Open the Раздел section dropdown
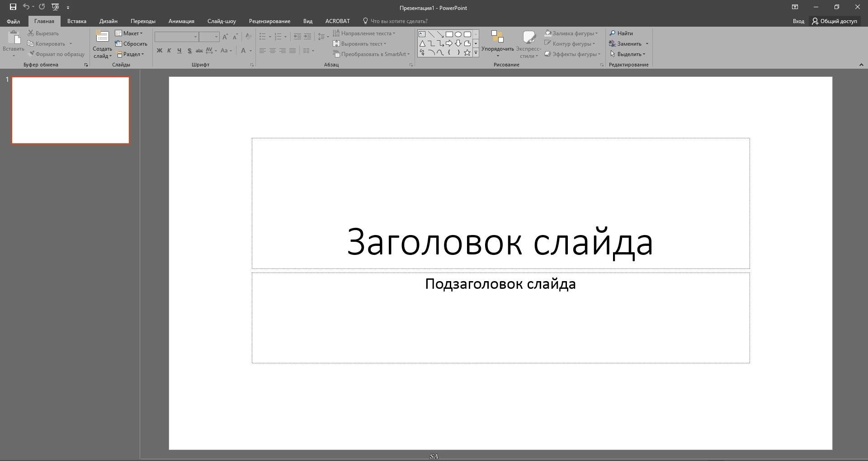This screenshot has height=461, width=868. (130, 54)
